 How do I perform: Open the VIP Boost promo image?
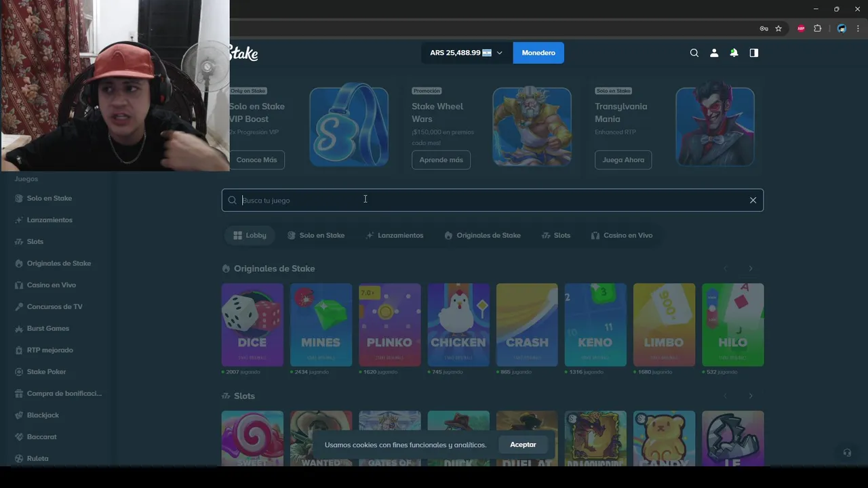pos(349,125)
